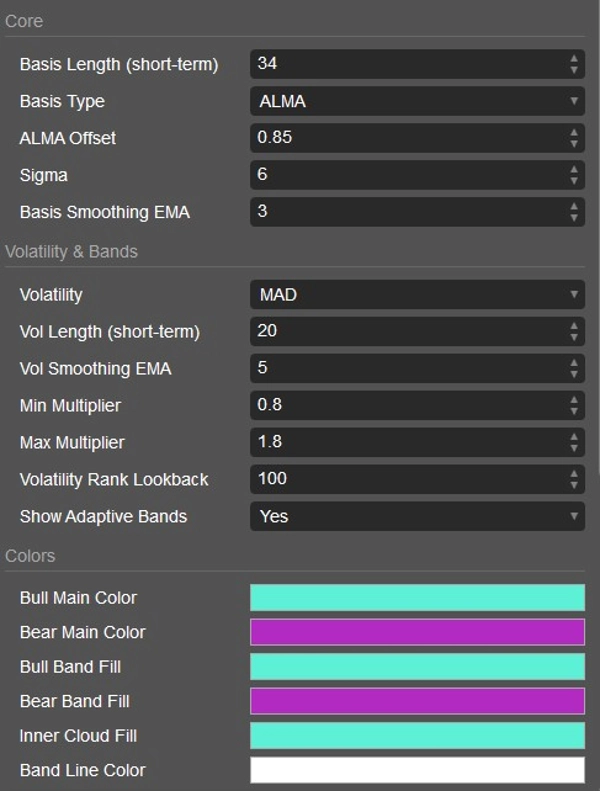Open Bull Main Color swatch
600x791 pixels.
[x=417, y=598]
